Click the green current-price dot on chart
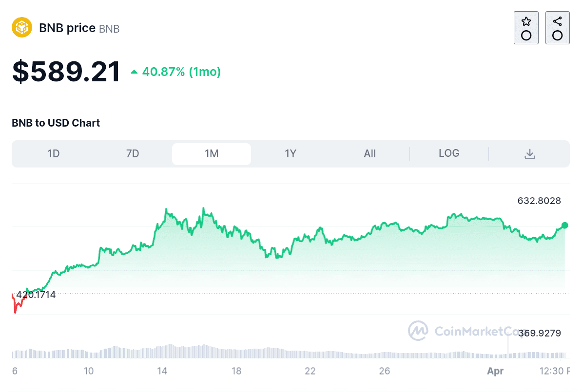 [x=565, y=225]
